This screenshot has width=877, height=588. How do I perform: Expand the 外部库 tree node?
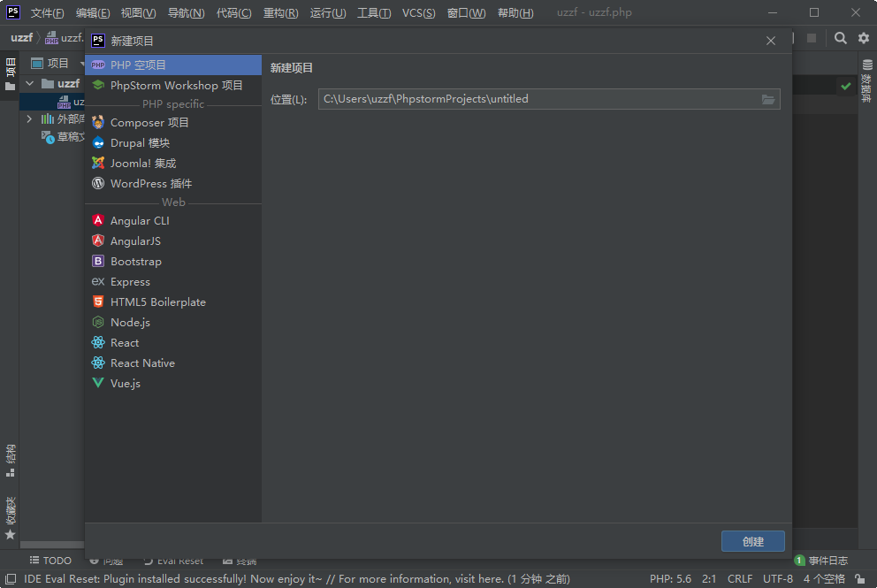[x=29, y=119]
